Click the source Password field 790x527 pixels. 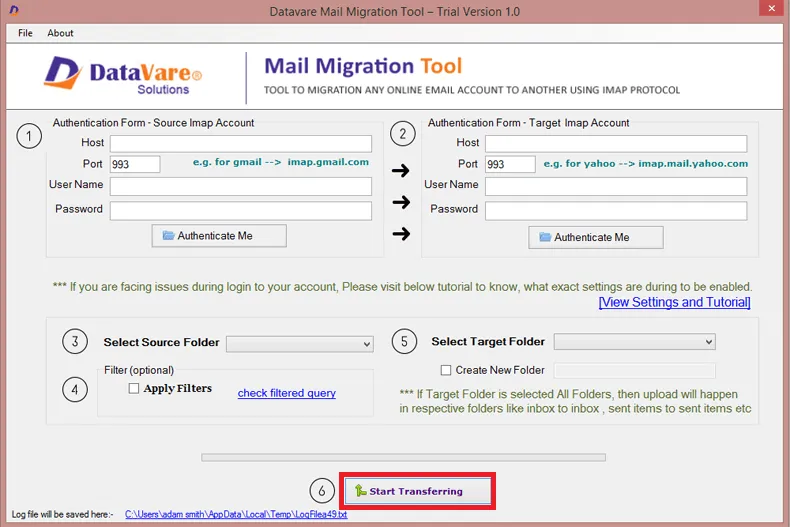pos(241,211)
